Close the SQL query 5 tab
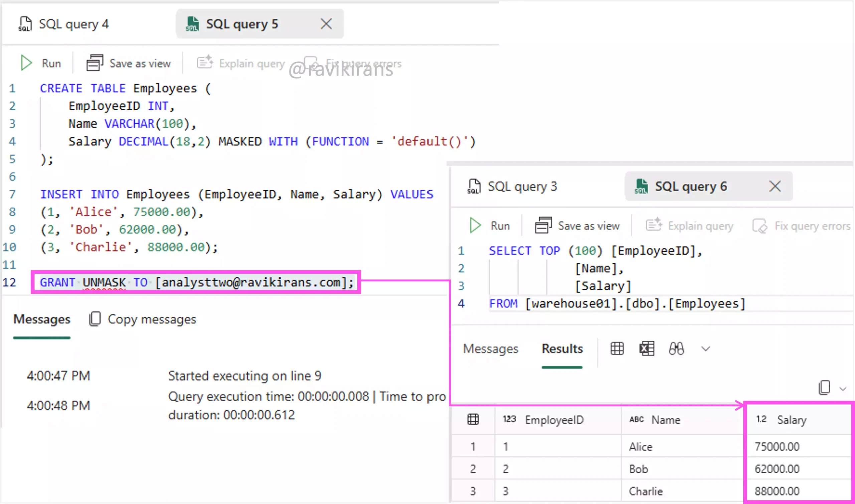This screenshot has height=504, width=855. (326, 24)
